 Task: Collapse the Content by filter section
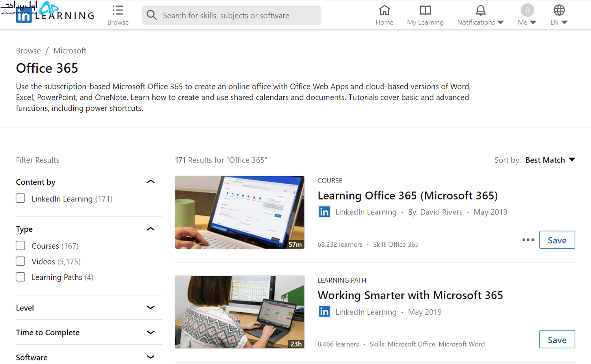click(x=151, y=182)
